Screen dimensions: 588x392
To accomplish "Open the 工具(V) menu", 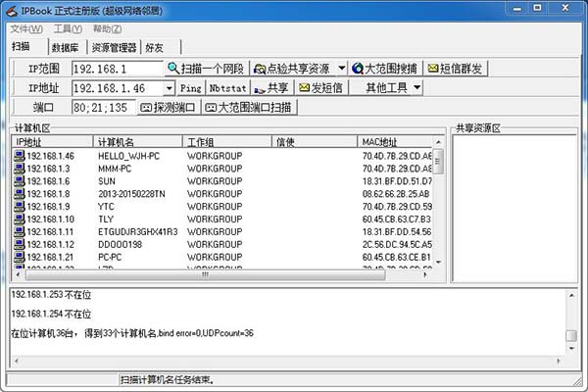I will coord(68,28).
